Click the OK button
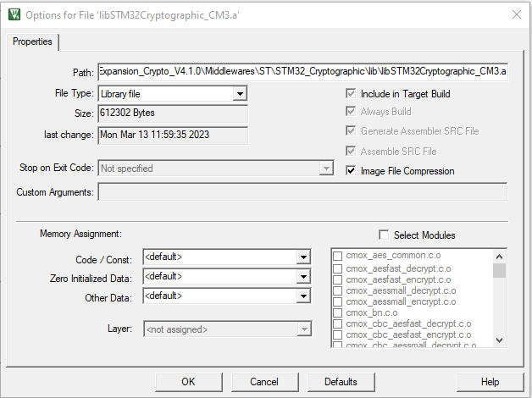 tap(189, 382)
